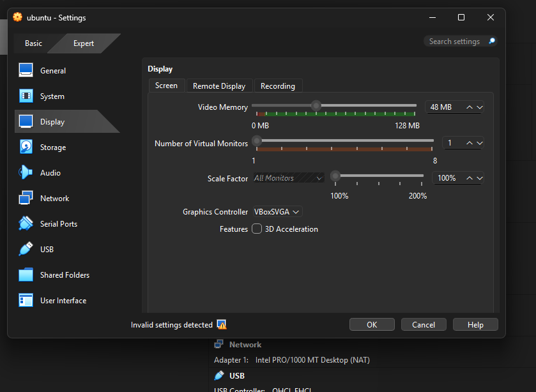
Task: Open the Graphics Controller VBoxSVGA dropdown
Action: [277, 212]
